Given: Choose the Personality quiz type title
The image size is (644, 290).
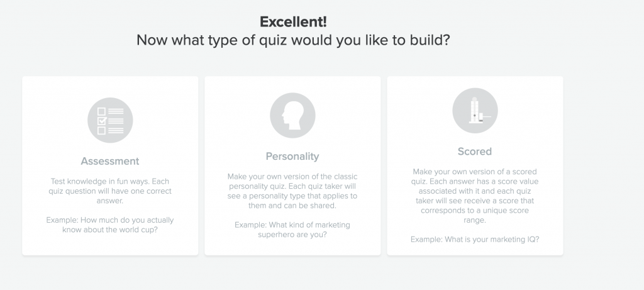Looking at the screenshot, I should pos(292,156).
